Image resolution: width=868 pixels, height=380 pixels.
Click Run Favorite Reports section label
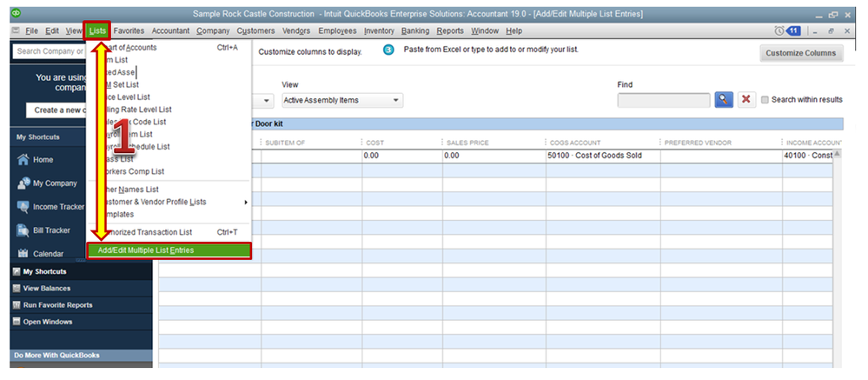[57, 304]
